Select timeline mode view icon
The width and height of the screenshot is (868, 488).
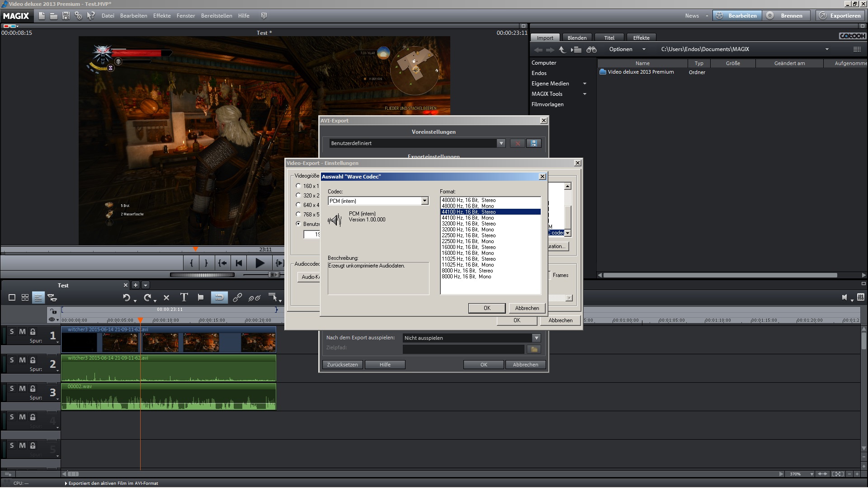[38, 297]
